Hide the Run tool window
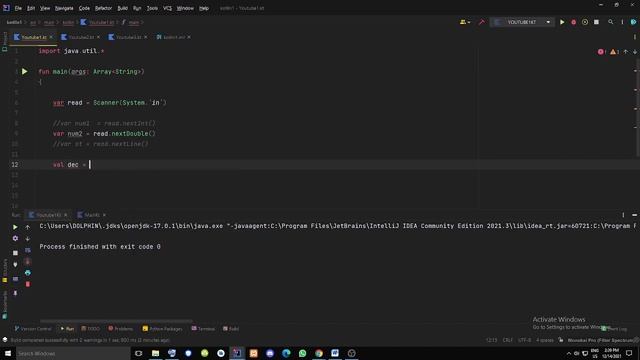This screenshot has height=360, width=640. (x=634, y=215)
